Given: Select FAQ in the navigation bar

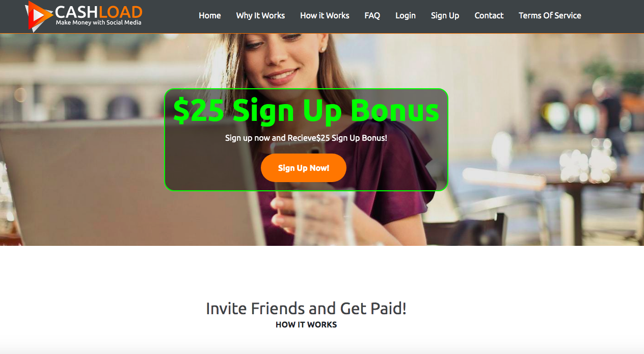Looking at the screenshot, I should point(372,15).
